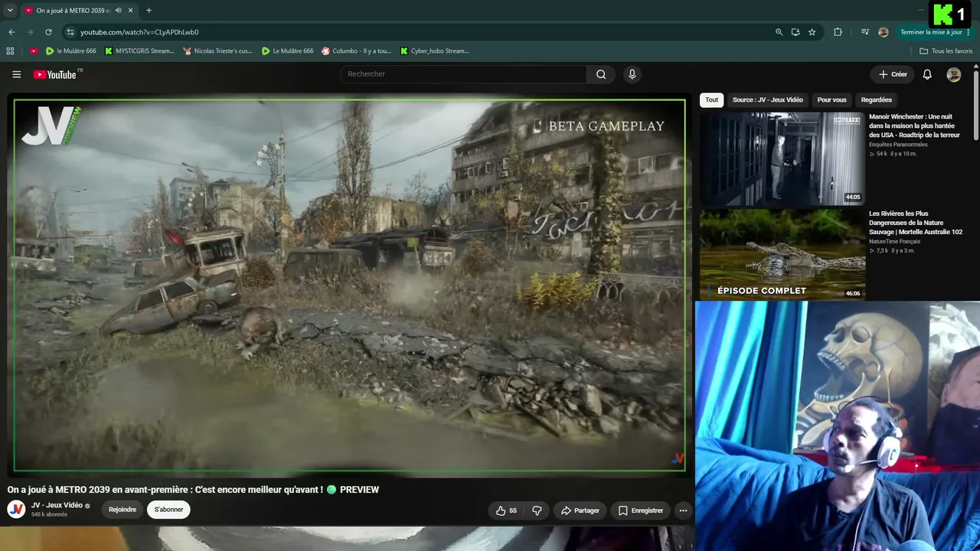Click the YouTube search magnifier button
This screenshot has width=980, height=551.
[601, 74]
